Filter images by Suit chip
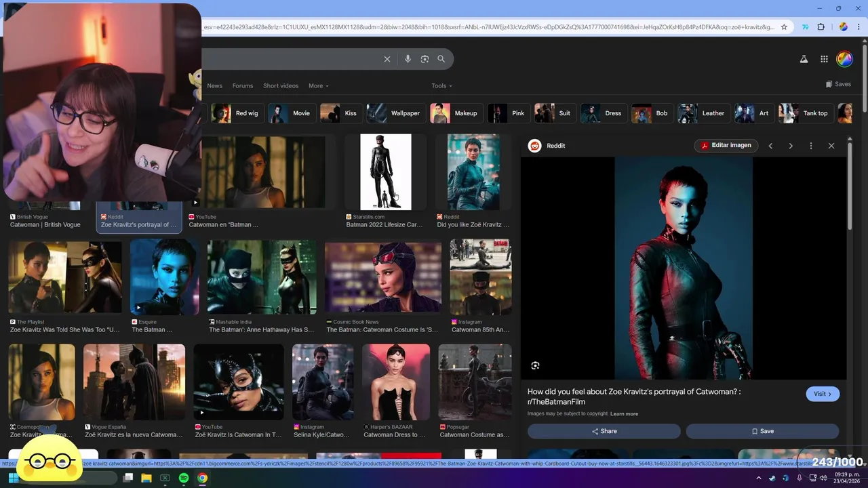 (x=554, y=113)
